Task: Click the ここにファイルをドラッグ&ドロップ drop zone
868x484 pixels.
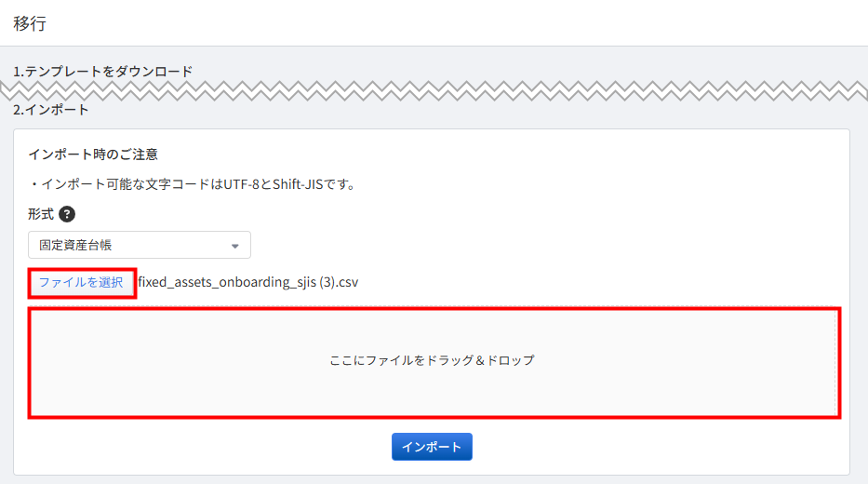Action: (x=434, y=363)
